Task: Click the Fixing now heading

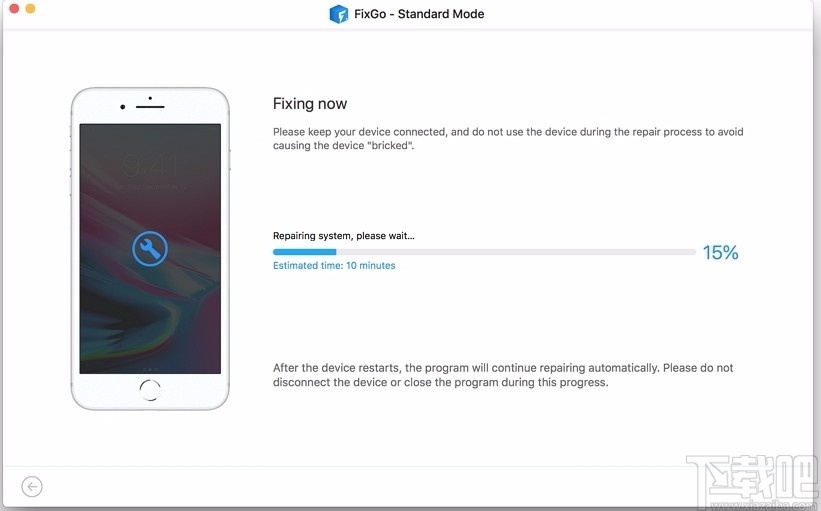Action: click(310, 104)
